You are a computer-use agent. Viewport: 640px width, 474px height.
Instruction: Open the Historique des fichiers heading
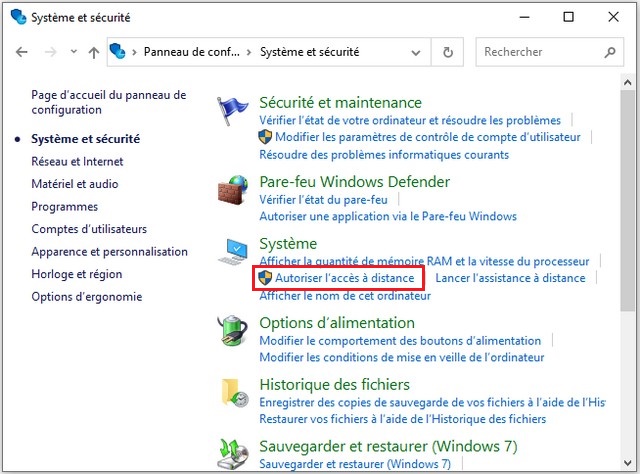(335, 385)
